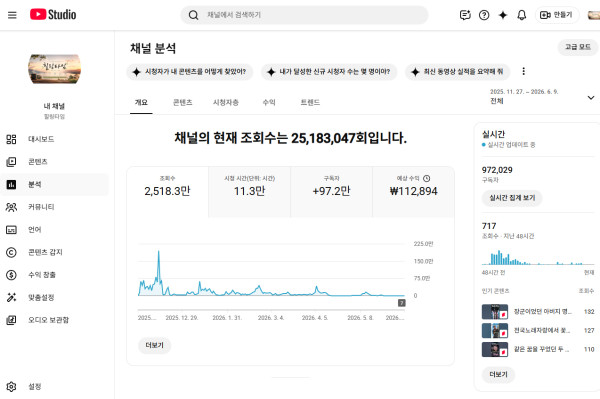The image size is (600, 399).
Task: Click the 972,029 subscriber count
Action: 497,170
